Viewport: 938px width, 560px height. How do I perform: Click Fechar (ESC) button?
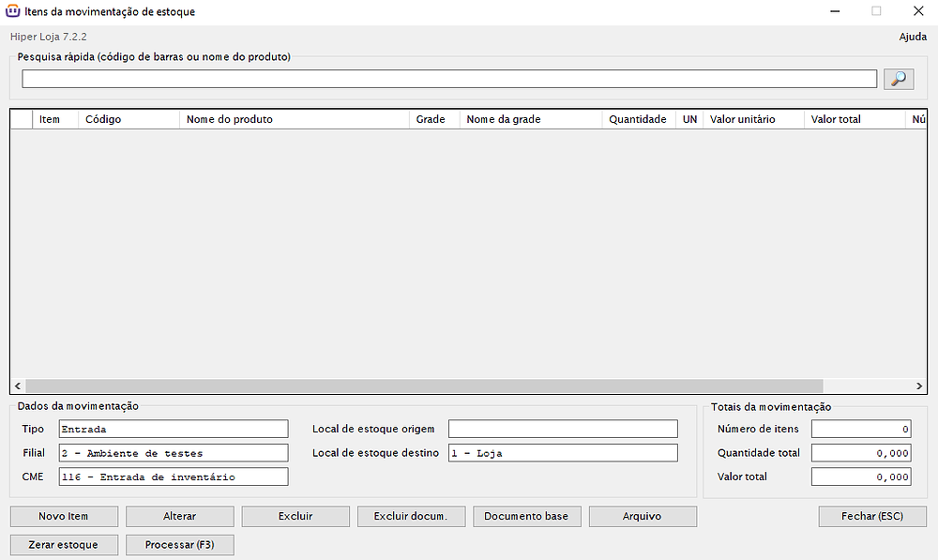[x=872, y=516]
